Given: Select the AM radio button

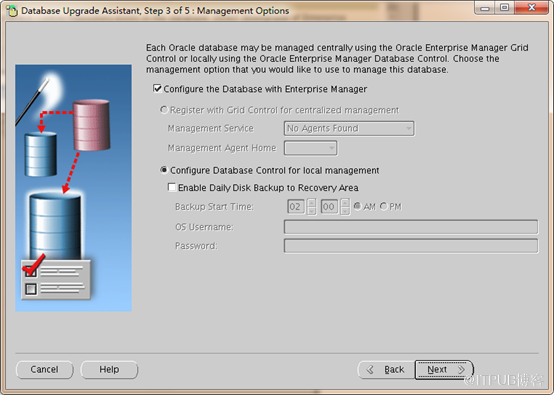Looking at the screenshot, I should click(x=358, y=206).
